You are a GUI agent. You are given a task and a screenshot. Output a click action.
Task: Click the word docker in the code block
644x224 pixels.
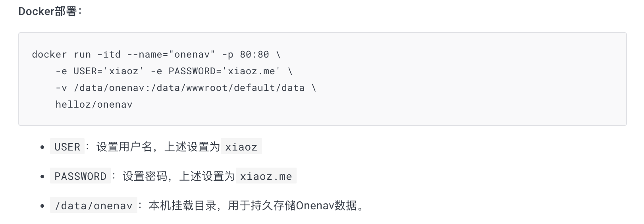coord(49,54)
